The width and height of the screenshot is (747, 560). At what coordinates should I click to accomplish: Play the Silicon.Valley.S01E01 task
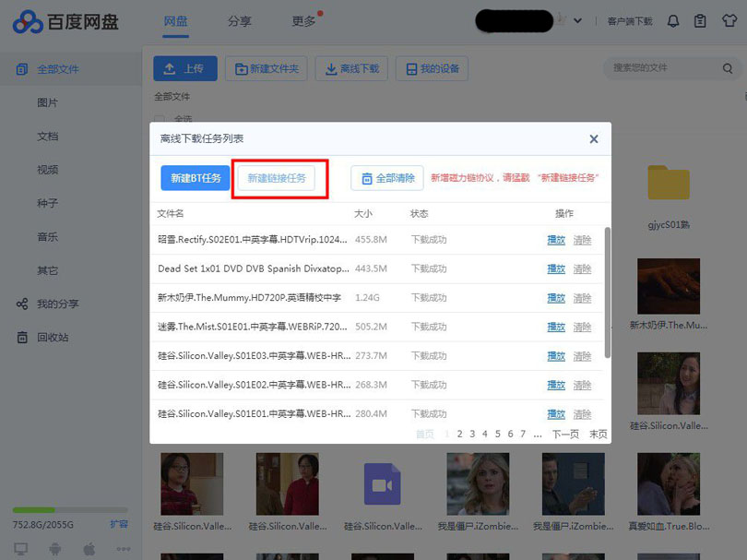pos(556,414)
